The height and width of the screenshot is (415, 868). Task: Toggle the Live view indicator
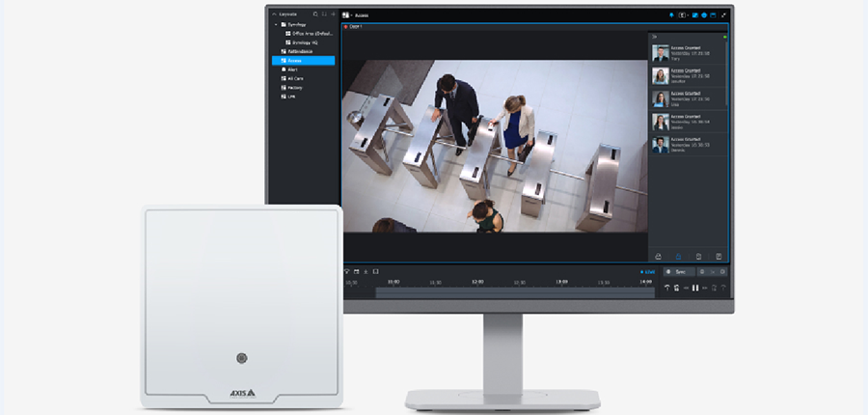point(646,272)
